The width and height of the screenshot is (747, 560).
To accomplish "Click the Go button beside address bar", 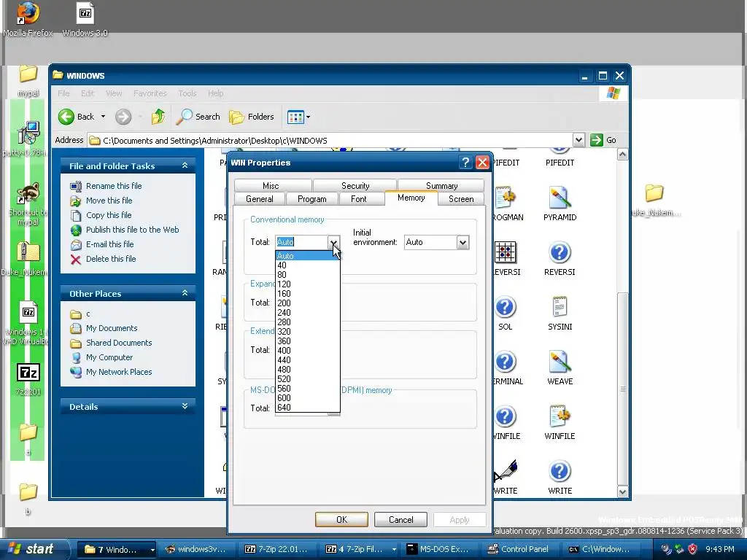I will click(x=603, y=140).
